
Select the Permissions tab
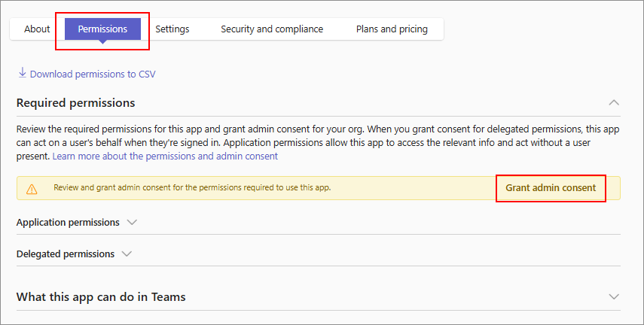(102, 29)
